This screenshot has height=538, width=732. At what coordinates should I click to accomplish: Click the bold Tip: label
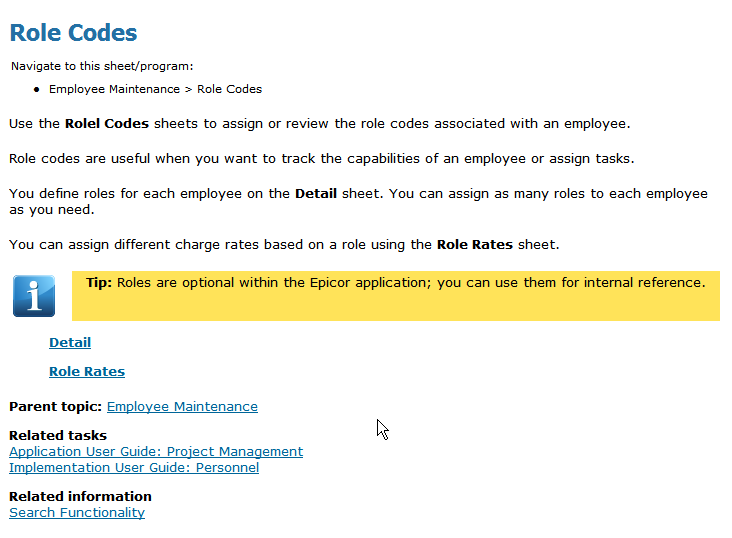(x=99, y=283)
